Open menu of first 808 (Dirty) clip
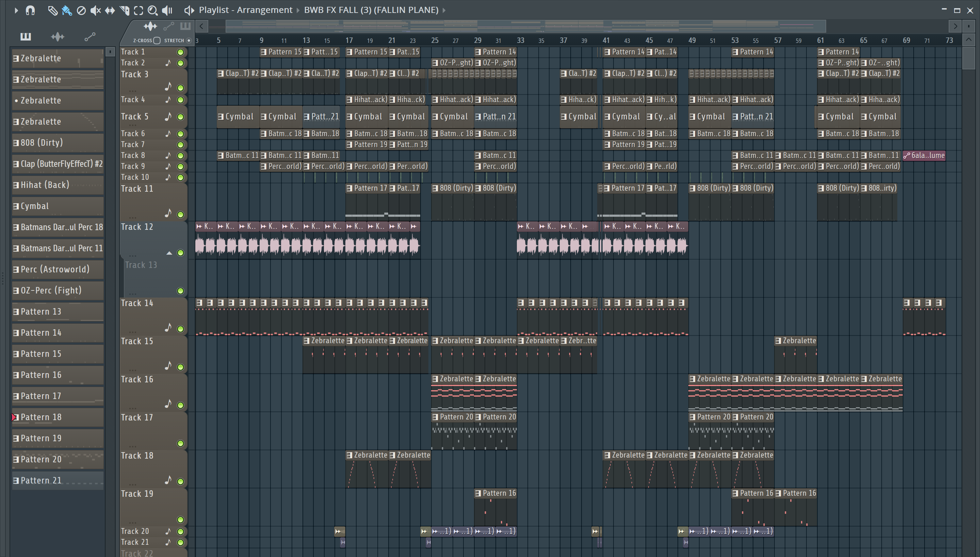Screen dimensions: 980x557 pyautogui.click(x=435, y=188)
